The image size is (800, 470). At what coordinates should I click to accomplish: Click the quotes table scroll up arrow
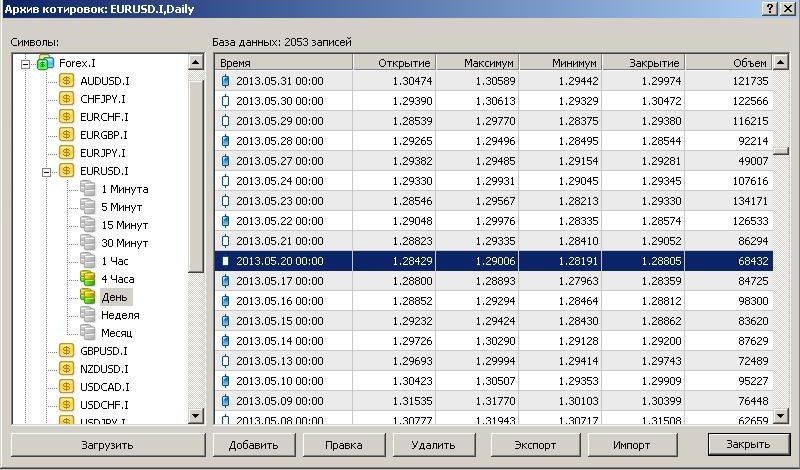pos(781,62)
